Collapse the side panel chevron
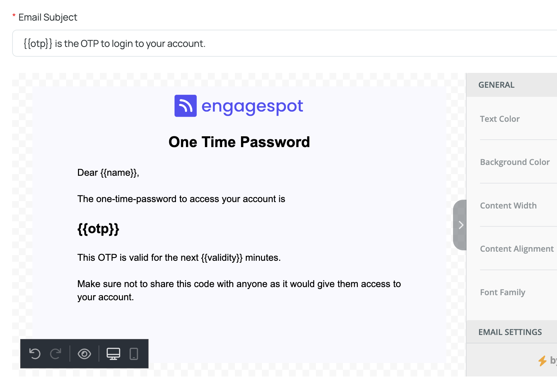 (x=460, y=225)
